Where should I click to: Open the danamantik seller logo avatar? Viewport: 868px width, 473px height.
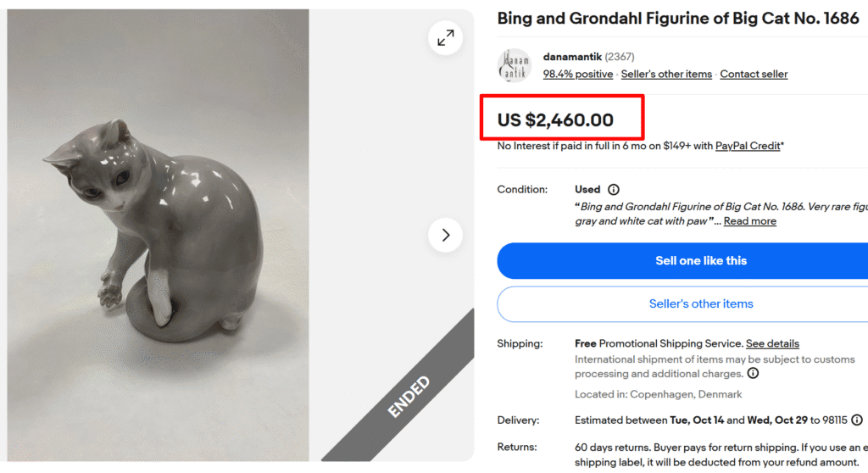click(514, 66)
